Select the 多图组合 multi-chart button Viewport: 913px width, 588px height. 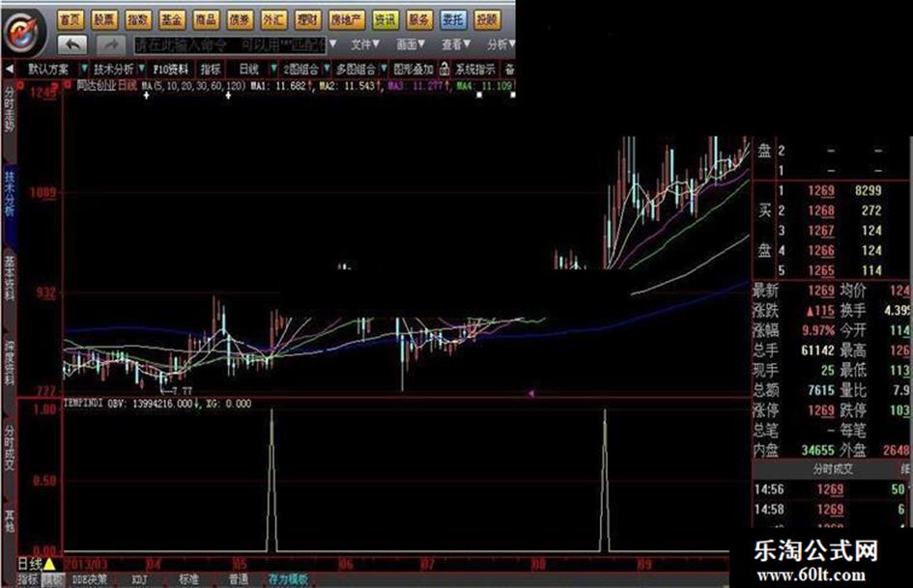pos(356,70)
